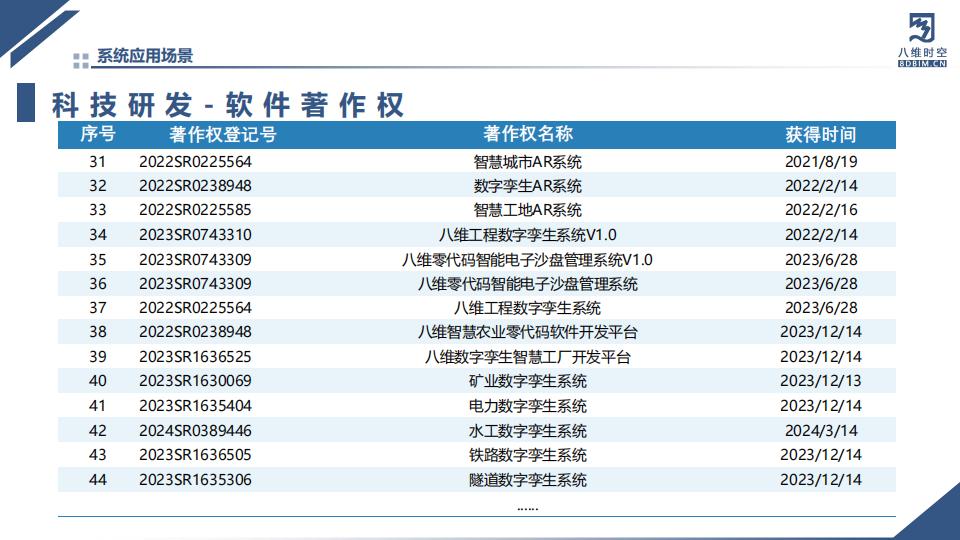Select the date 2023/12/14 in row 44

821,479
